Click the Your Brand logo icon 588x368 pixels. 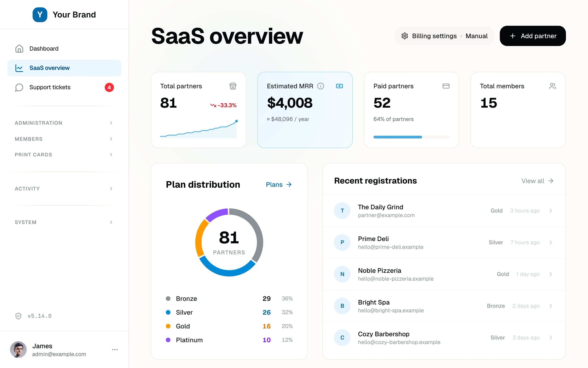(40, 14)
